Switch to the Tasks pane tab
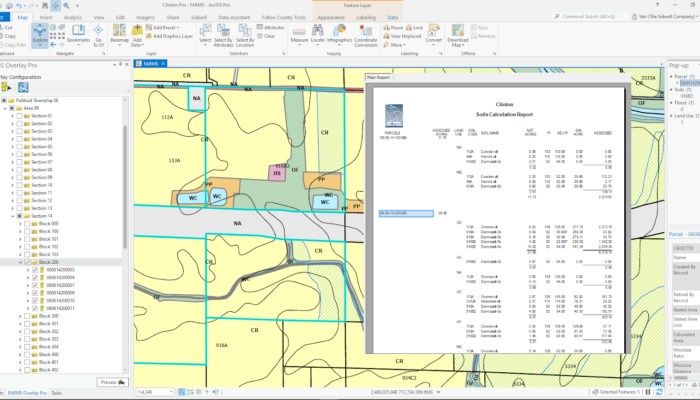 coord(57,393)
